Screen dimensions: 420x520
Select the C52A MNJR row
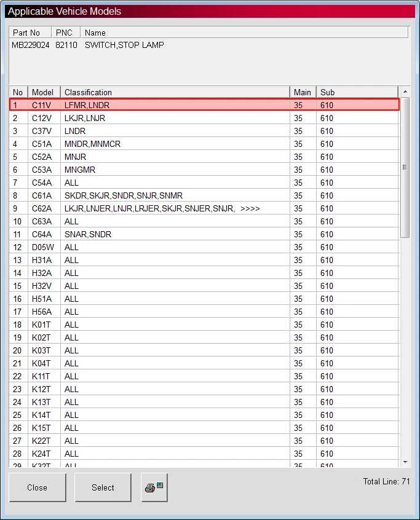[x=204, y=157]
